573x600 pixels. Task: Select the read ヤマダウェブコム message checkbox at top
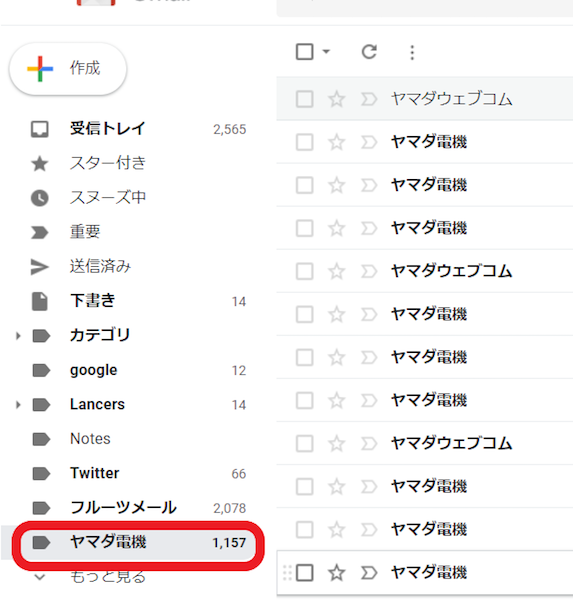click(305, 99)
